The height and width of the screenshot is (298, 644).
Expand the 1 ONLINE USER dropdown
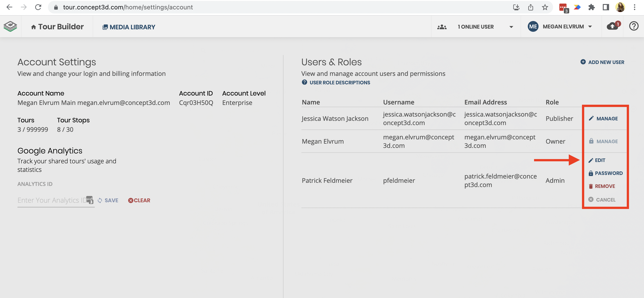(x=511, y=27)
